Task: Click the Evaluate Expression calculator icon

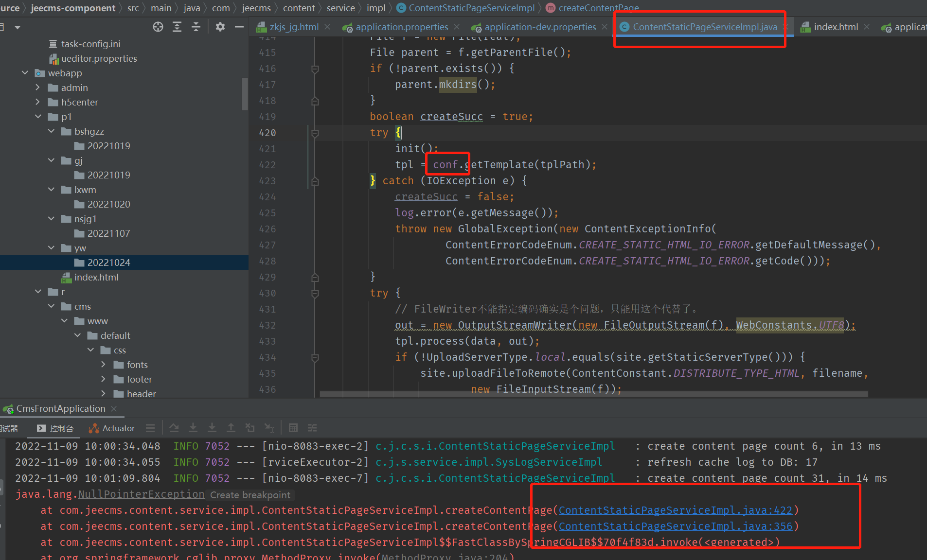Action: pos(293,428)
